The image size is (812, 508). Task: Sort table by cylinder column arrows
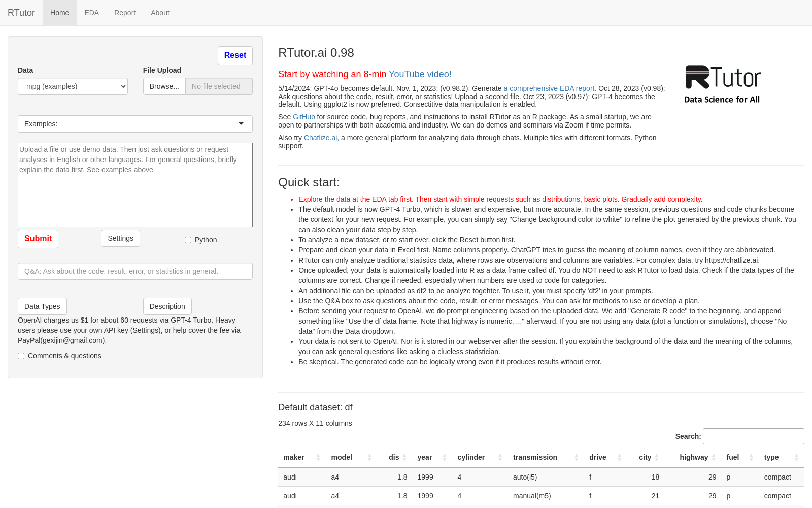tap(500, 457)
